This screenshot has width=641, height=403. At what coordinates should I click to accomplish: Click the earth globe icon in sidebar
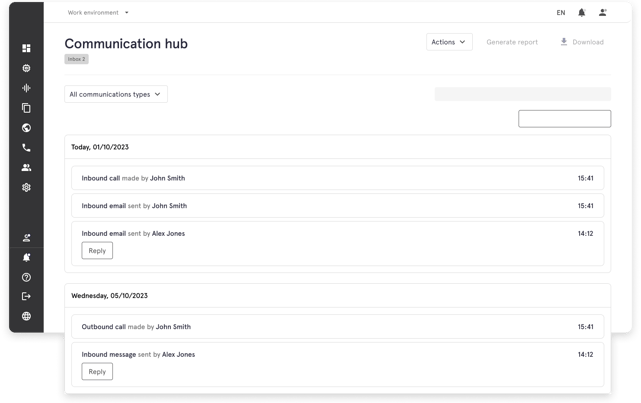[26, 128]
